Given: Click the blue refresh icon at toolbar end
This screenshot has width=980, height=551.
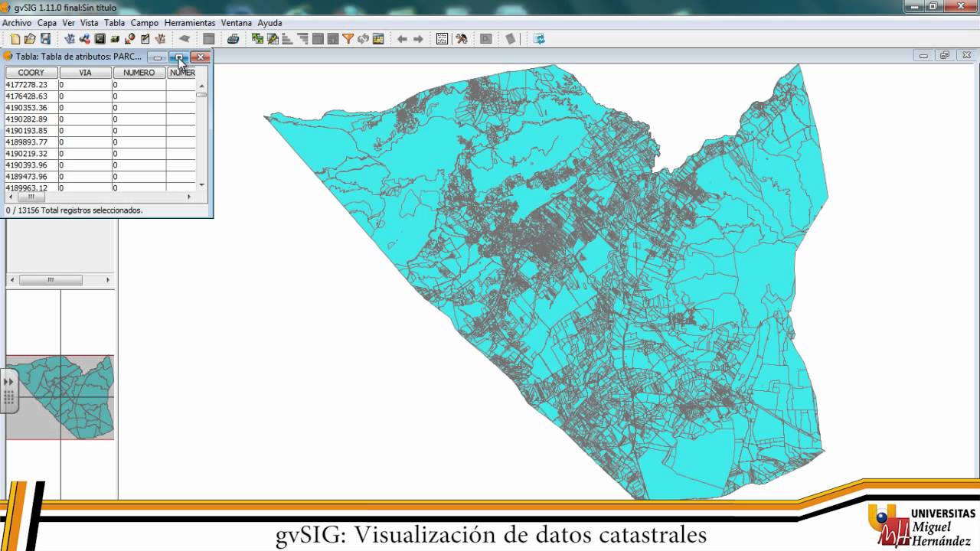Looking at the screenshot, I should click(539, 39).
